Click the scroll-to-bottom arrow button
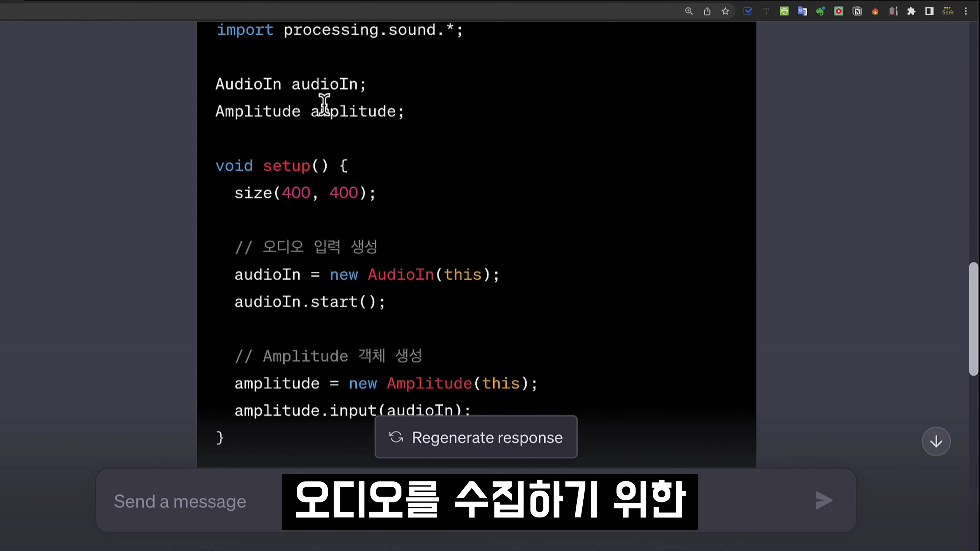The height and width of the screenshot is (551, 980). 936,441
